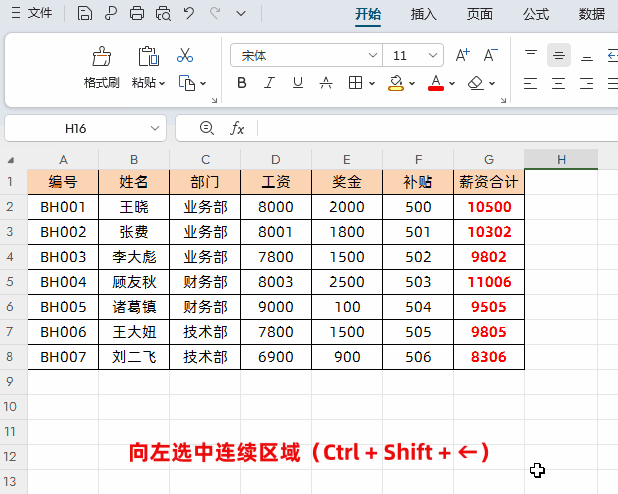Redo the last undone action

(215, 14)
